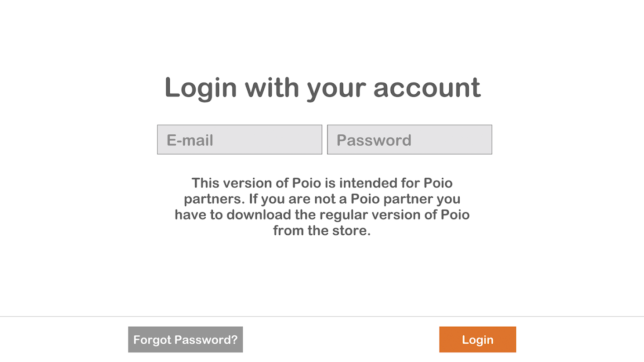This screenshot has height=362, width=644.
Task: Tap the gray Forgot Password? button
Action: [185, 339]
